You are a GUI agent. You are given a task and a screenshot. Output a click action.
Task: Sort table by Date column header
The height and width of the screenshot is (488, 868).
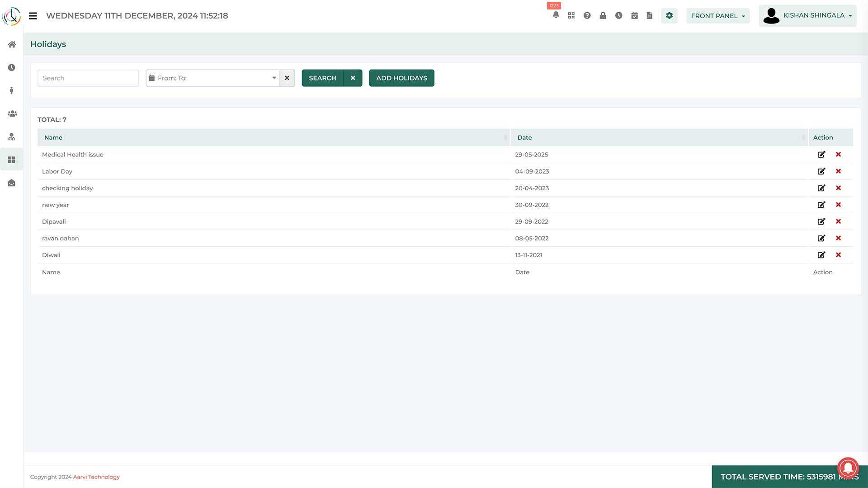pos(524,137)
